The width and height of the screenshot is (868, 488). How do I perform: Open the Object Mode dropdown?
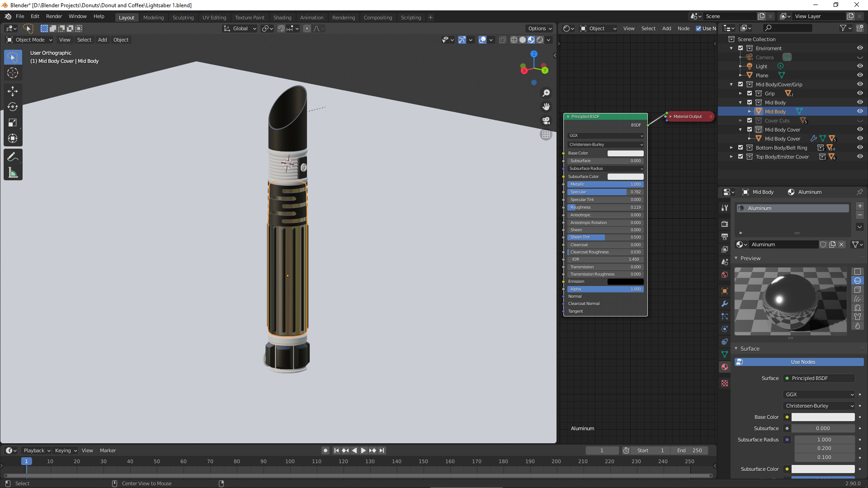click(x=29, y=40)
